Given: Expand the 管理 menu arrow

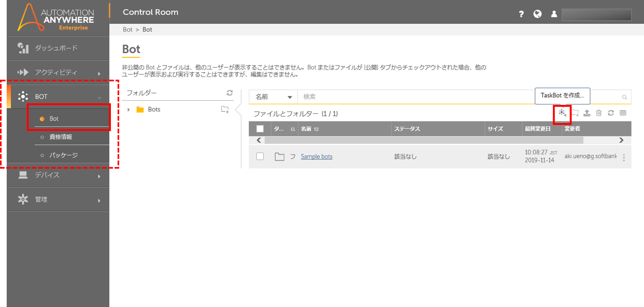Looking at the screenshot, I should click(x=99, y=201).
